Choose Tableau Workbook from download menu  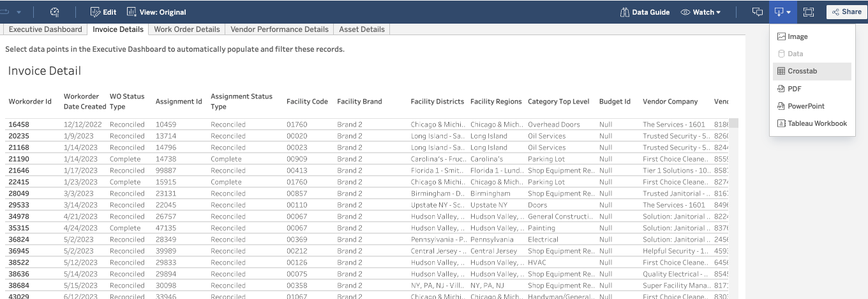(x=812, y=123)
